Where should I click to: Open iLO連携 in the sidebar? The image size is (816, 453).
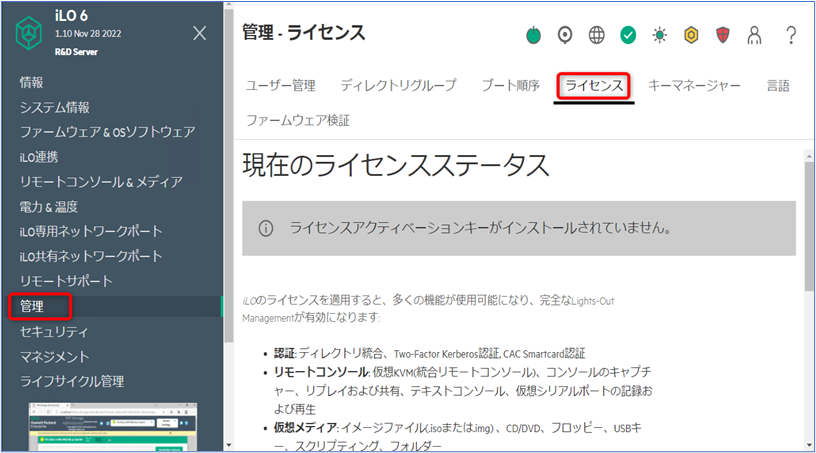click(39, 157)
